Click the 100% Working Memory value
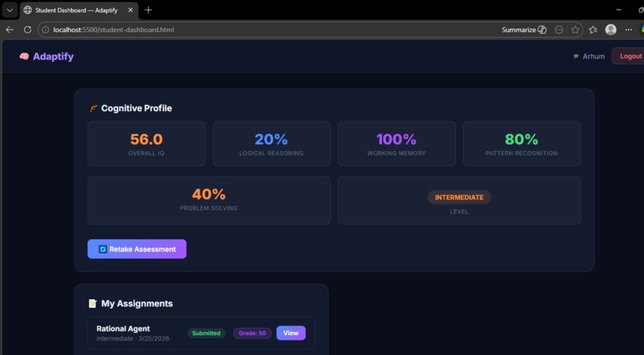Image resolution: width=644 pixels, height=355 pixels. click(x=396, y=140)
